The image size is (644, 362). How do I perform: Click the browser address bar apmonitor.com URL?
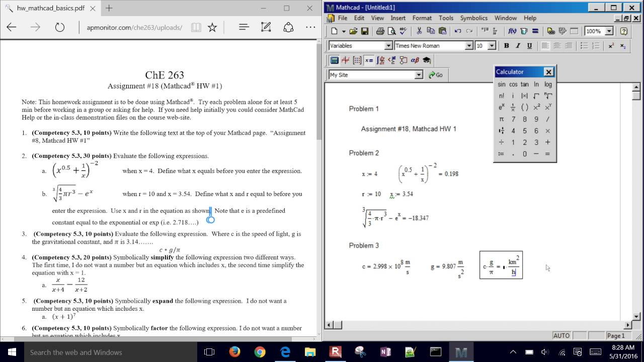coord(134,28)
